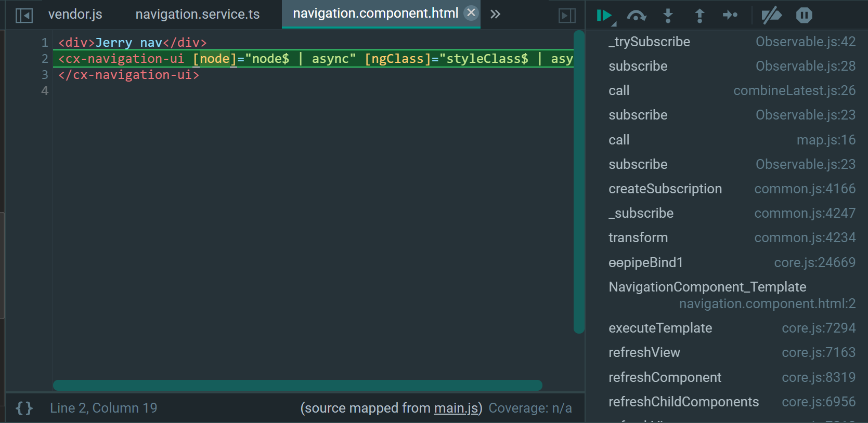Toggle the debugger sidebar panel
Viewport: 868px width, 423px height.
click(567, 15)
